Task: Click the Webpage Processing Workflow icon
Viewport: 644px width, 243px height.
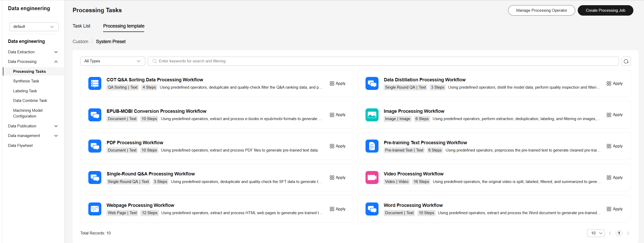Action: pyautogui.click(x=95, y=209)
